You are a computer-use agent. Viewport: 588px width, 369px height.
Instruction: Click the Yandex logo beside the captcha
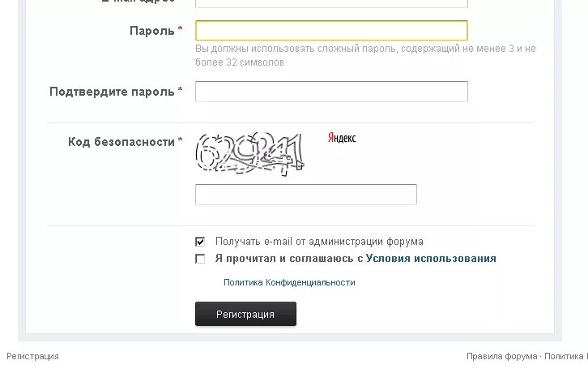point(342,139)
